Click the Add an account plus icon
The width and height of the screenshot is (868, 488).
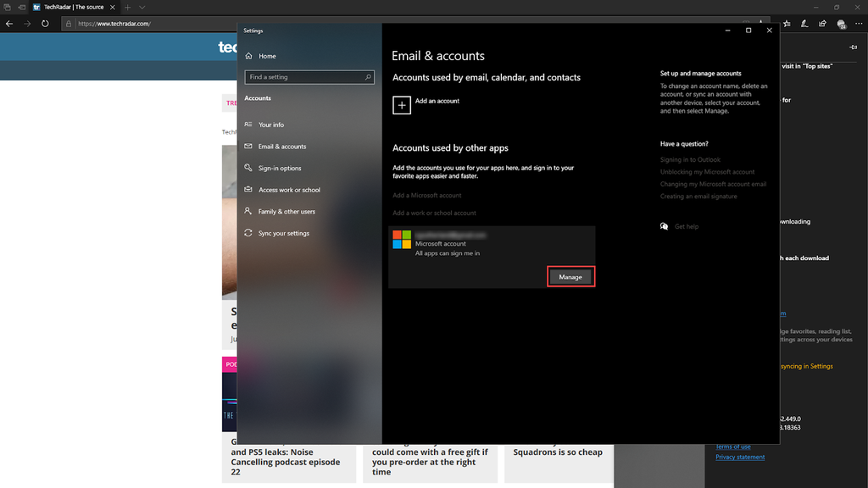coord(402,104)
